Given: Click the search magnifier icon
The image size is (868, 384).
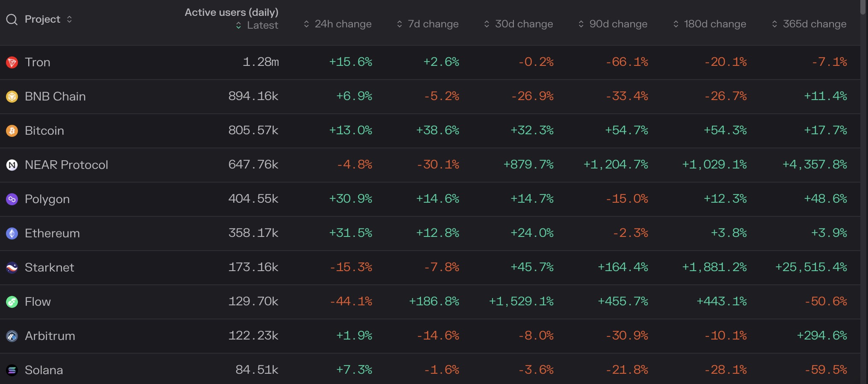Looking at the screenshot, I should (x=12, y=20).
